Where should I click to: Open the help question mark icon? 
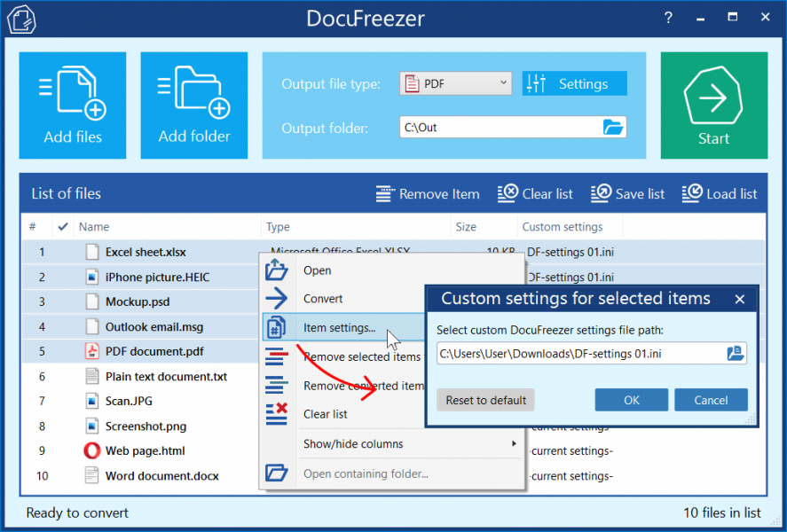coord(668,17)
